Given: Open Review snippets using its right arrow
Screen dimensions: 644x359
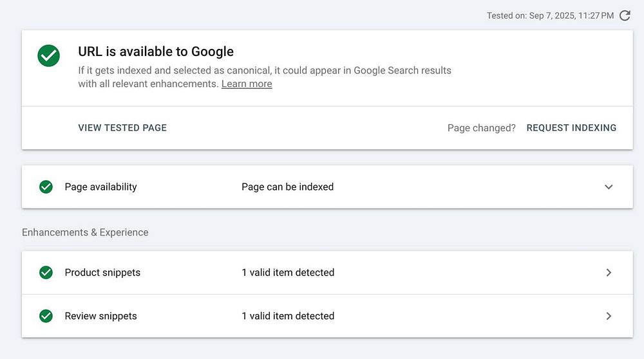Looking at the screenshot, I should (x=609, y=316).
